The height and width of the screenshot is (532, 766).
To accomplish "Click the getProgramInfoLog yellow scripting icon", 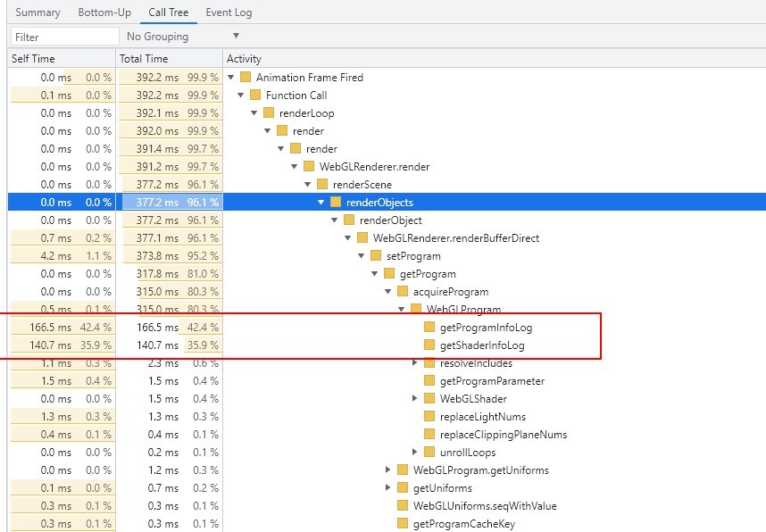I will click(429, 328).
